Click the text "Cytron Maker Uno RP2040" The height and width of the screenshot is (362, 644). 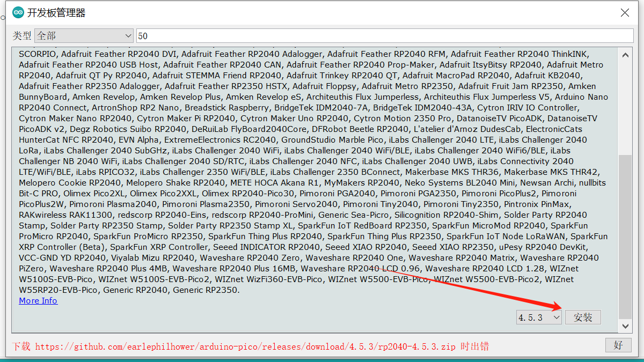tap(294, 119)
